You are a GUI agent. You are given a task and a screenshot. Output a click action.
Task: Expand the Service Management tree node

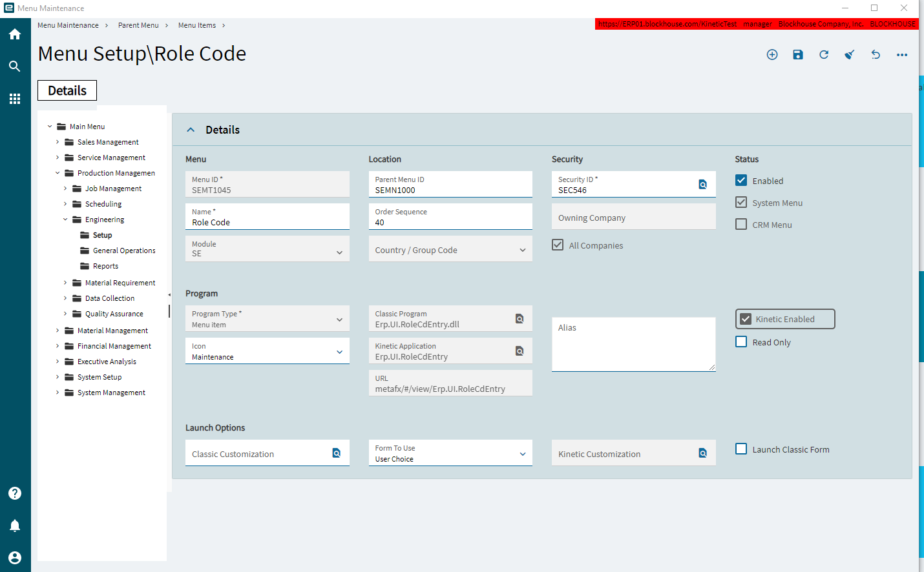point(58,158)
